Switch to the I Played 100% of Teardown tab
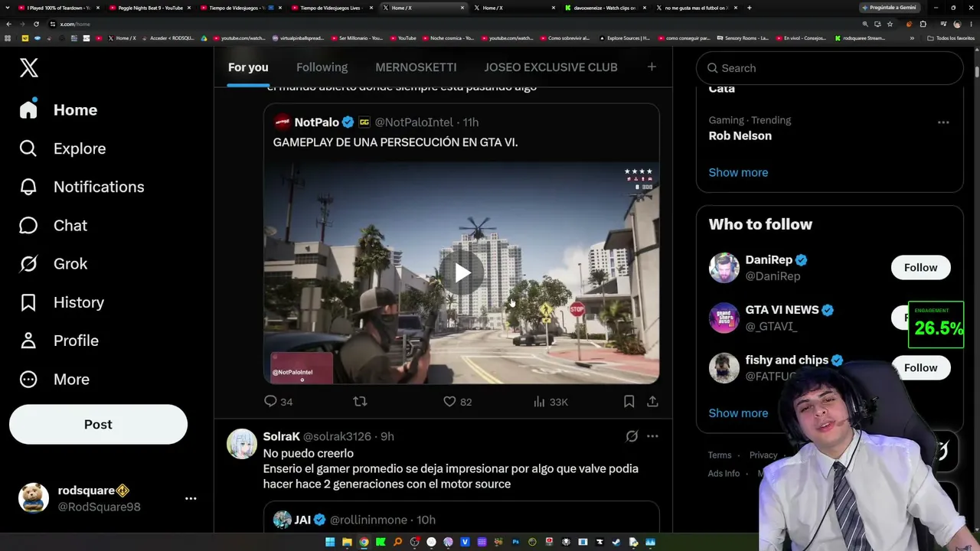Image resolution: width=980 pixels, height=551 pixels. pyautogui.click(x=58, y=8)
